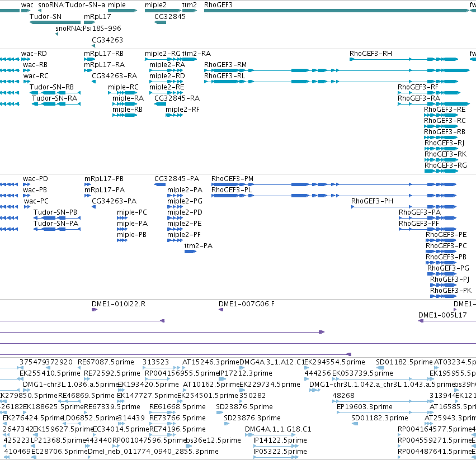The width and height of the screenshot is (476, 460).
Task: Select protein ttm2-PA label
Action: (199, 246)
